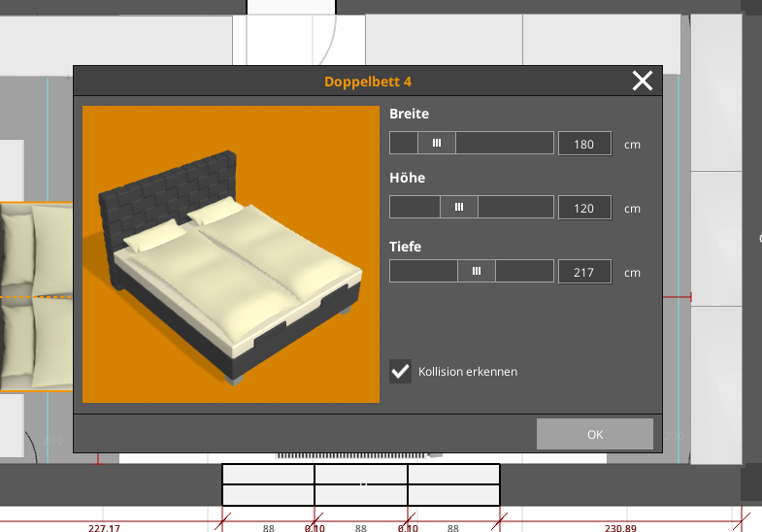Click the Doppelbett 4 title bar text

(368, 82)
